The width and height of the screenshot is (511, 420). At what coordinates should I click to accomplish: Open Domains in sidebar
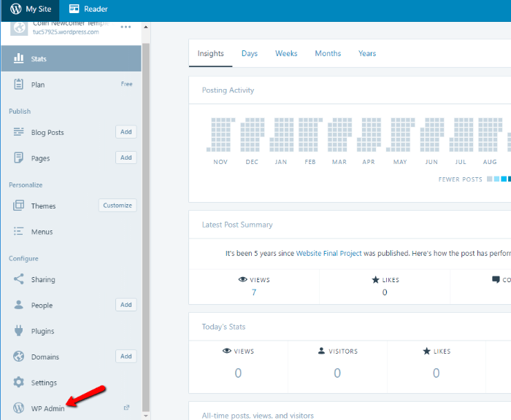pyautogui.click(x=45, y=357)
